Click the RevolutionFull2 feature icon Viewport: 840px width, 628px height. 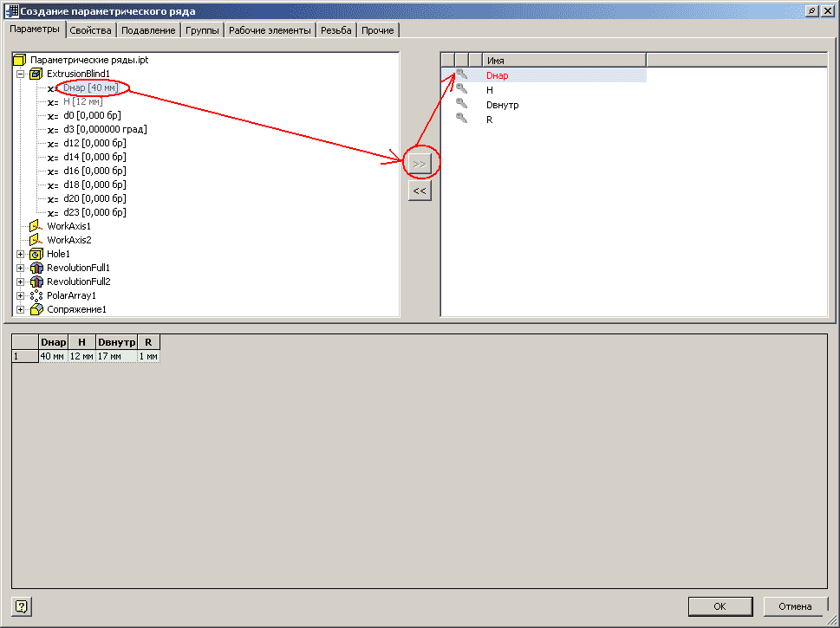click(x=36, y=282)
